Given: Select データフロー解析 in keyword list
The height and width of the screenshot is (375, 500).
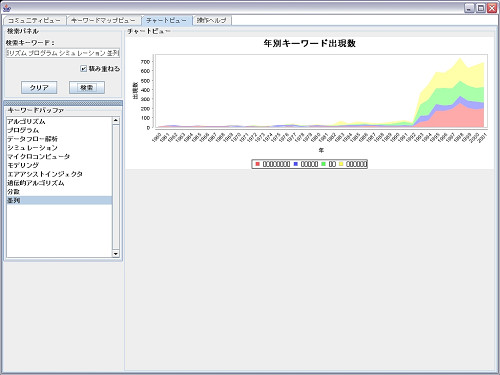Looking at the screenshot, I should (x=59, y=139).
